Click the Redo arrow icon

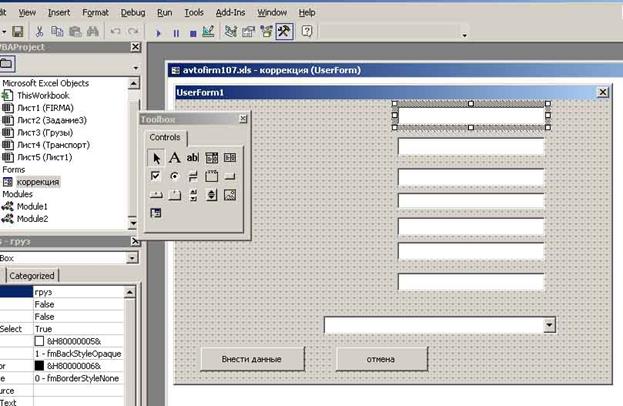133,31
